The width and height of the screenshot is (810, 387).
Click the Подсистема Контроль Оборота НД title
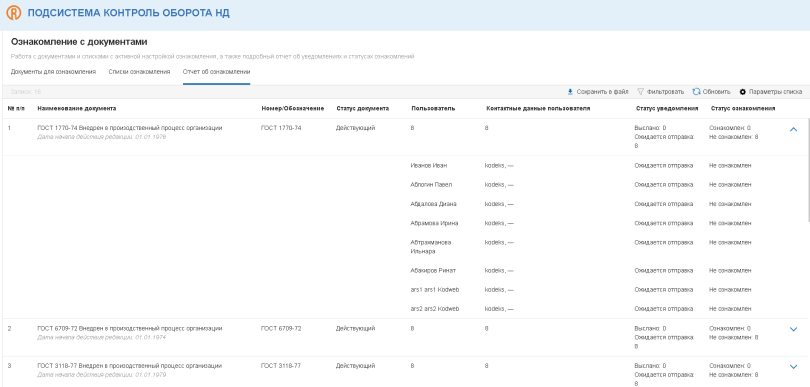click(x=128, y=13)
